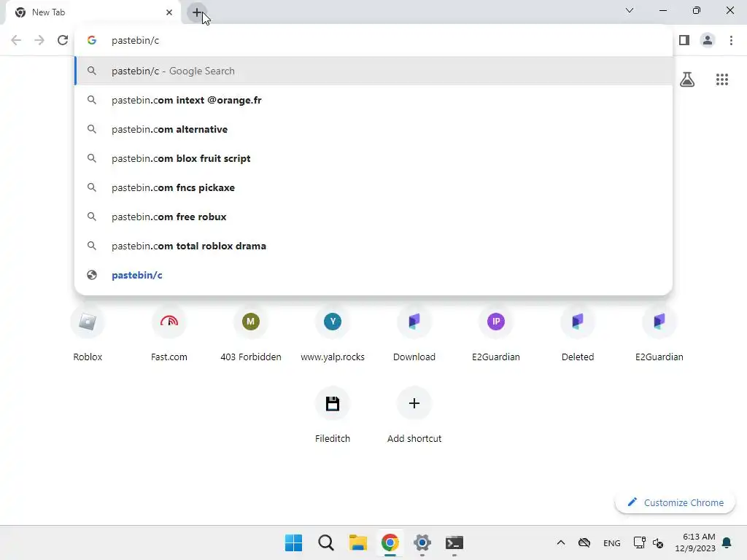The image size is (747, 560).
Task: Click muted volume tray icon
Action: pos(658,542)
